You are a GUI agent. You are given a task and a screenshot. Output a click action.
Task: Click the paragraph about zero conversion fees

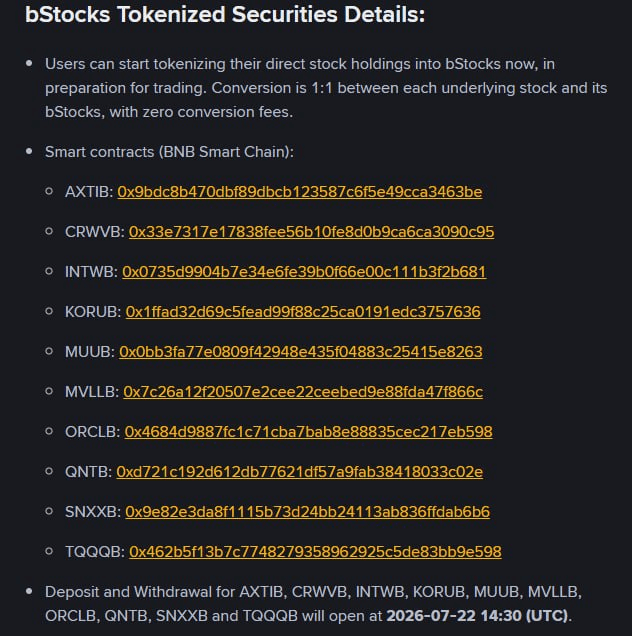326,88
